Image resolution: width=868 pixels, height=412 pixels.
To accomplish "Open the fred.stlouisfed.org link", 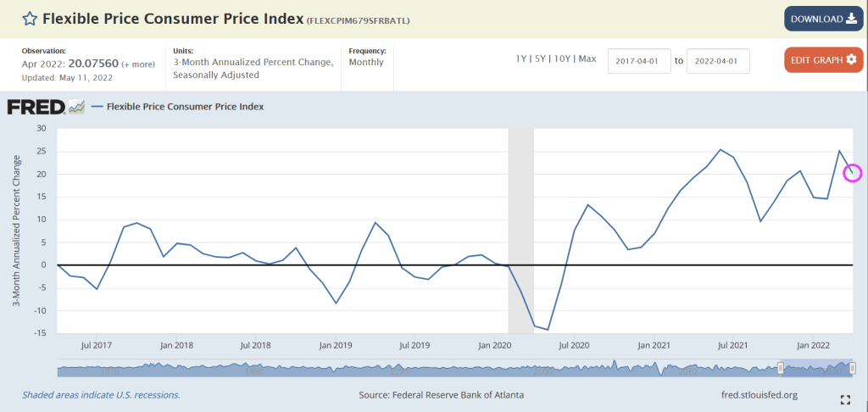I will pos(759,395).
